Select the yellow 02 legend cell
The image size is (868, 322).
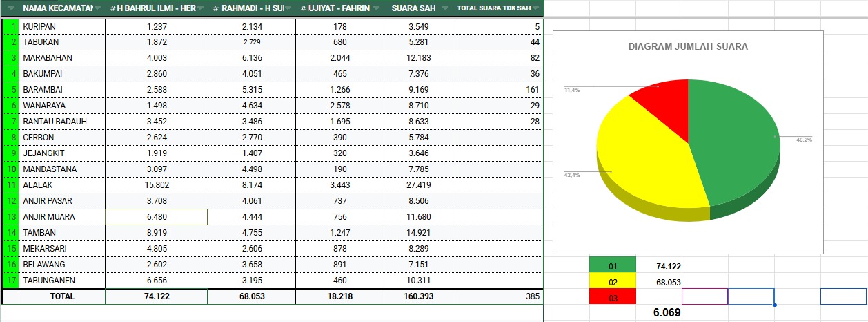[x=613, y=282]
